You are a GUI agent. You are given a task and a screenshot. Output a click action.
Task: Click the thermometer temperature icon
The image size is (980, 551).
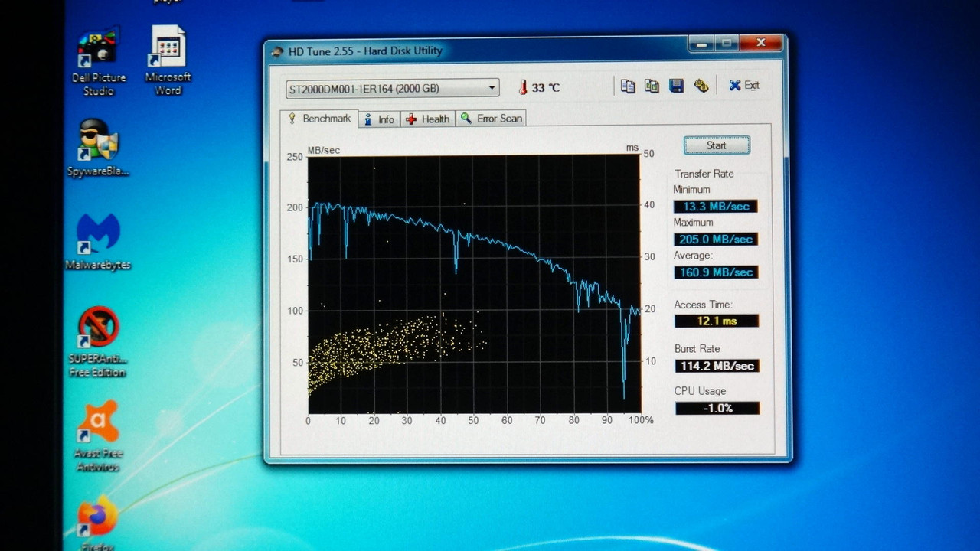coord(523,87)
